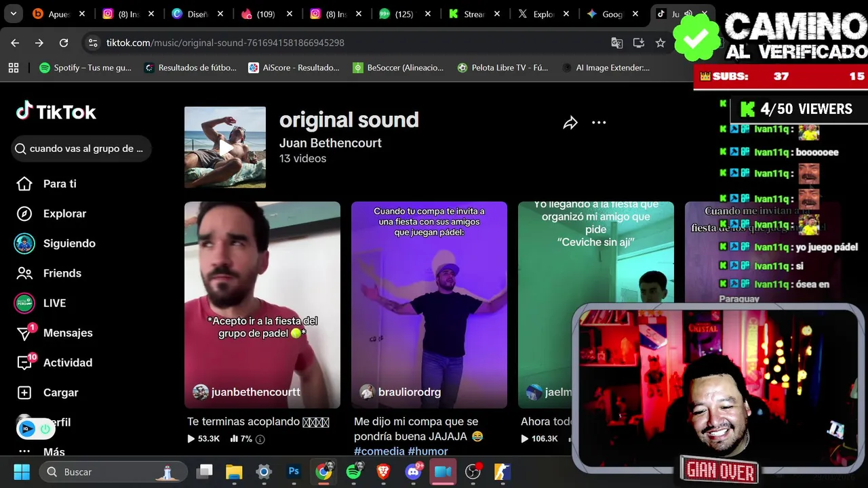This screenshot has height=488, width=868.
Task: Click the tiktok.com address bar URL
Action: click(x=225, y=43)
